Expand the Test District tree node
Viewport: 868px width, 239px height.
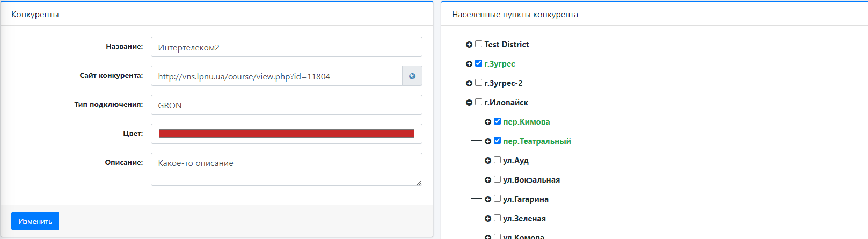(469, 45)
